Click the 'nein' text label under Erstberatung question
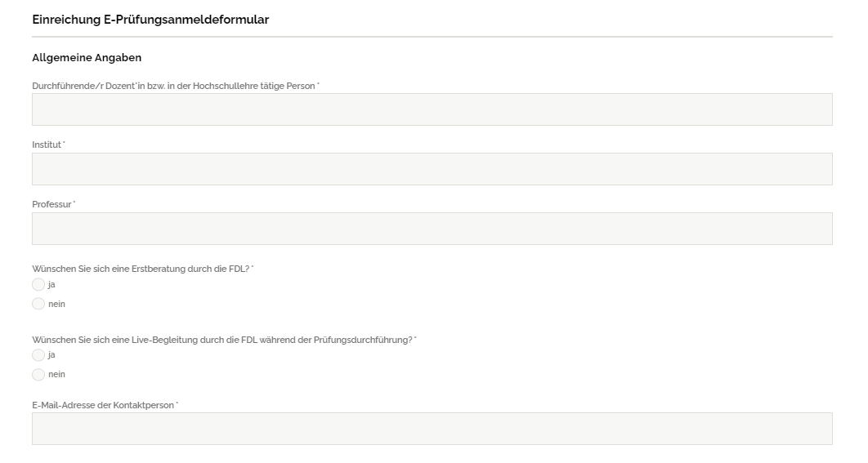The width and height of the screenshot is (868, 463). click(x=56, y=304)
